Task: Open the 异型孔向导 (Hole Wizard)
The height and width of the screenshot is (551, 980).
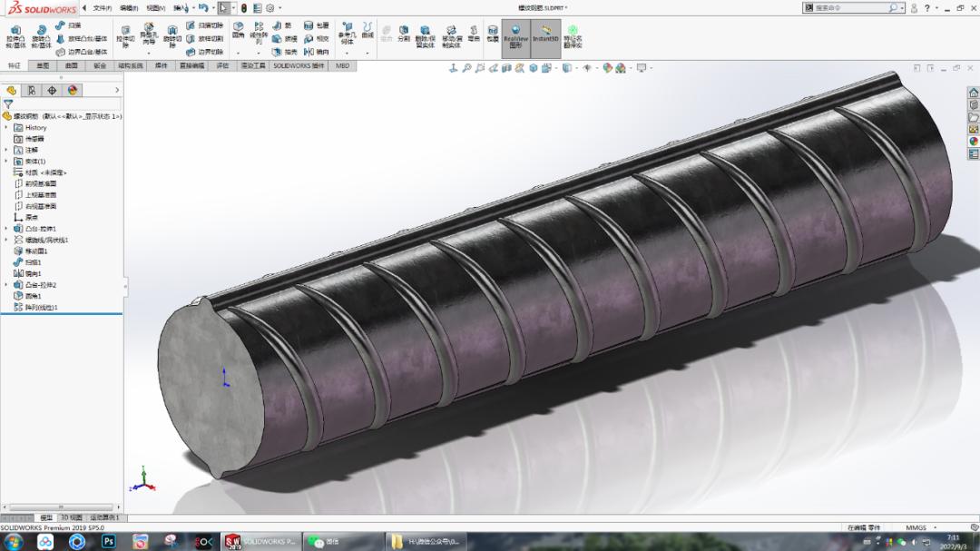Action: point(148,27)
